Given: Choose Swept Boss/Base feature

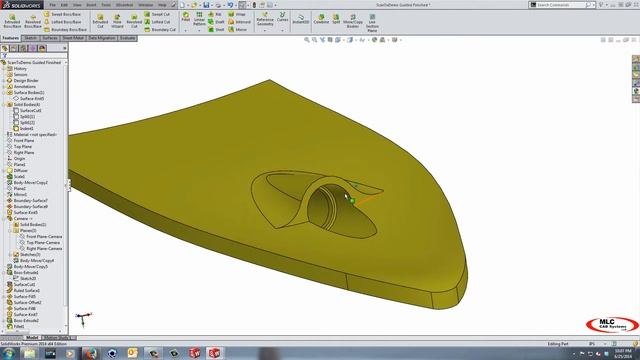Looking at the screenshot, I should [x=62, y=14].
